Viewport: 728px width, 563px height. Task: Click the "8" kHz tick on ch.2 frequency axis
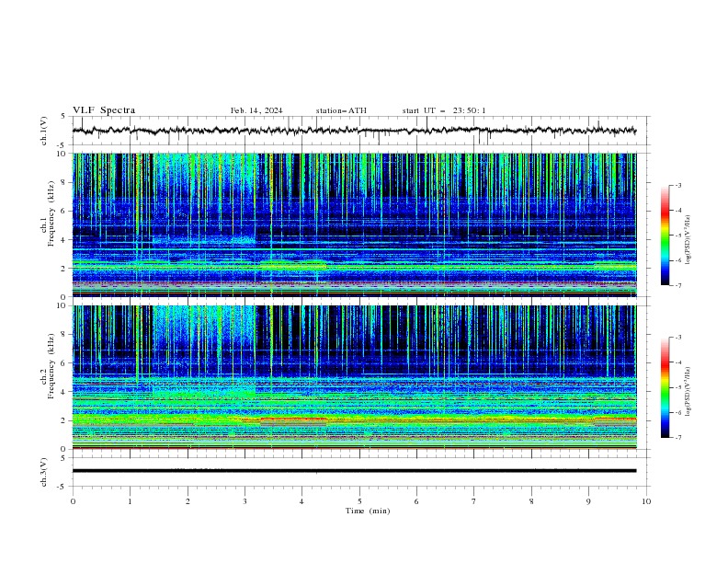click(65, 335)
